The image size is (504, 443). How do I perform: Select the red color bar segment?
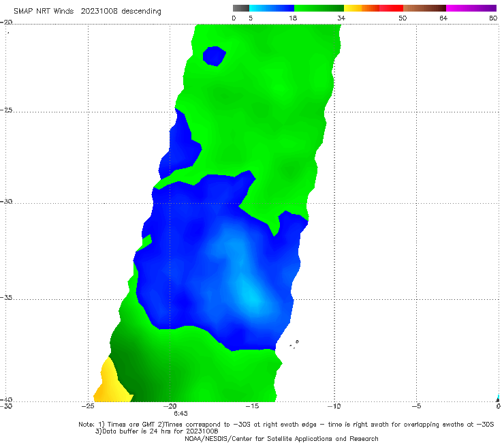pos(391,8)
